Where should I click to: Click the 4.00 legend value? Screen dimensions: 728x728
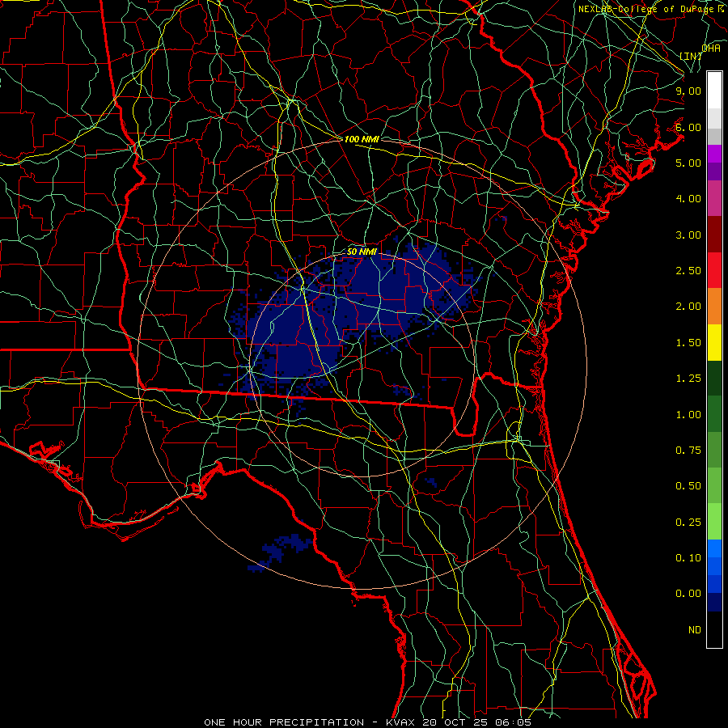coord(688,199)
